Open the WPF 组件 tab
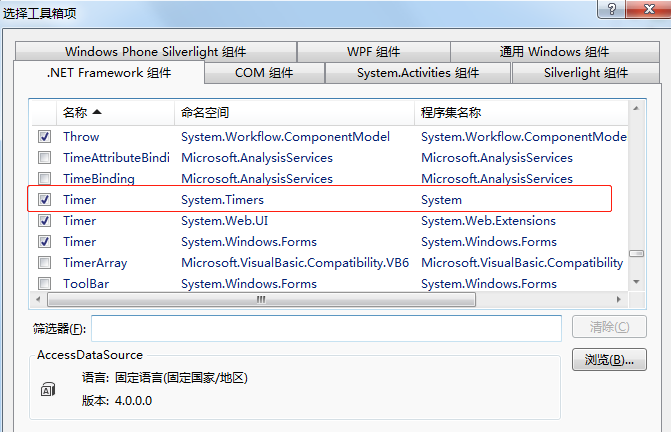The image size is (671, 432). pyautogui.click(x=374, y=52)
